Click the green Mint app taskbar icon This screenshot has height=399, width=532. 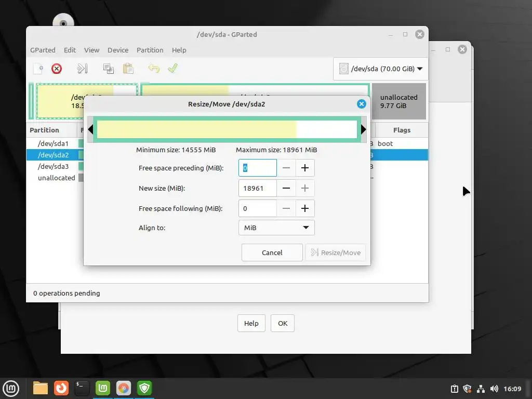click(103, 388)
